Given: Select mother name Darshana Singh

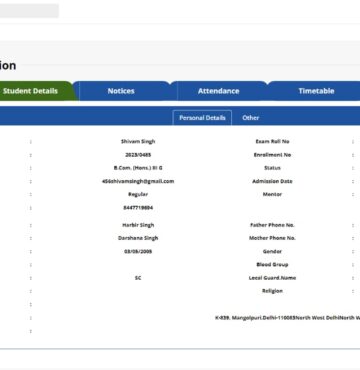Looking at the screenshot, I should coord(138,238).
